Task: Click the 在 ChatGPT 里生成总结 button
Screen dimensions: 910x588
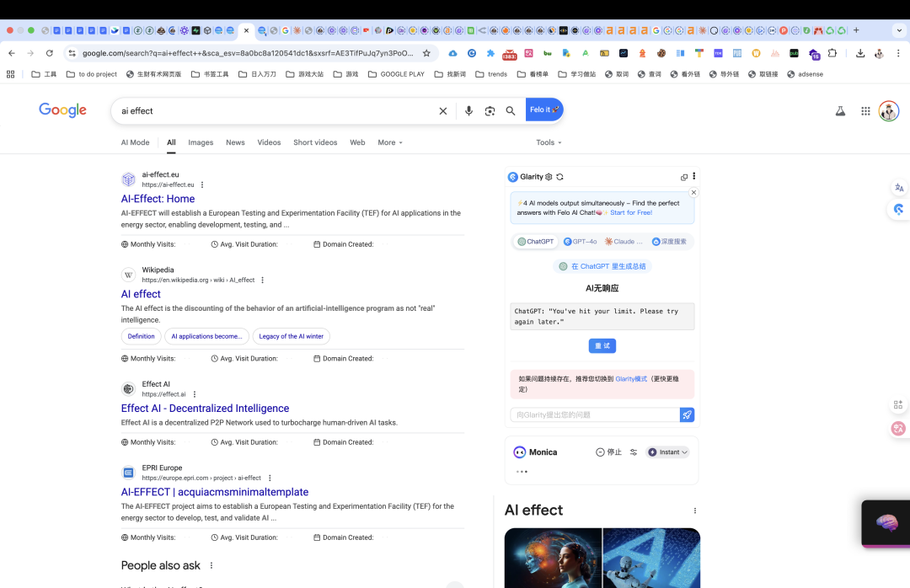Action: [x=602, y=266]
